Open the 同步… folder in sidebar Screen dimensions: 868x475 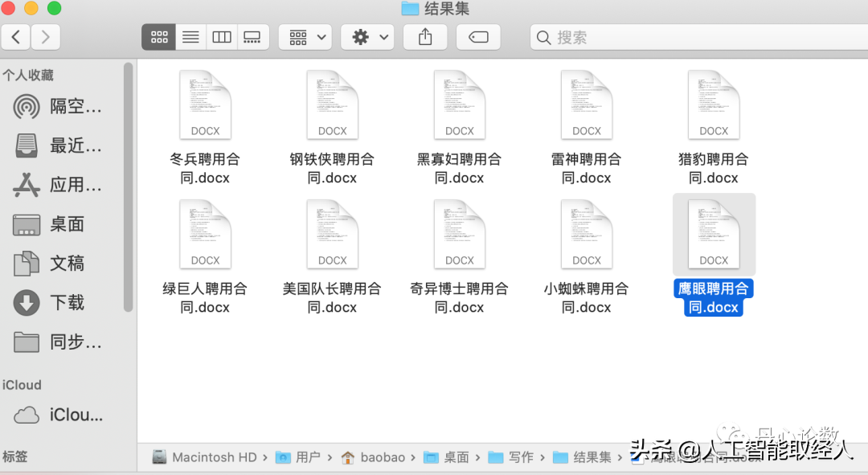(58, 342)
